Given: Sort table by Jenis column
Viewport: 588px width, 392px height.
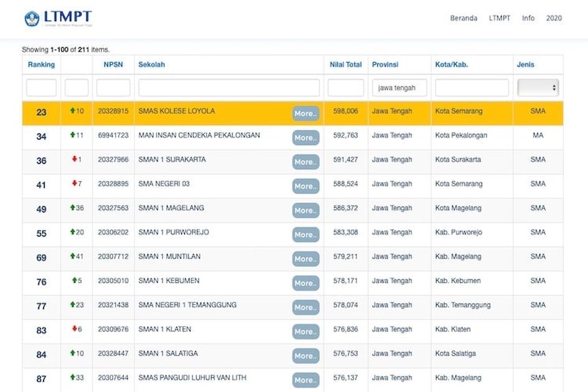Looking at the screenshot, I should (525, 65).
